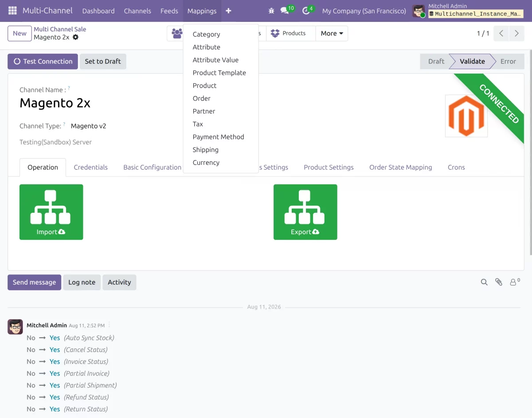Switch to the Basic Configuration tab
532x418 pixels.
click(x=152, y=167)
